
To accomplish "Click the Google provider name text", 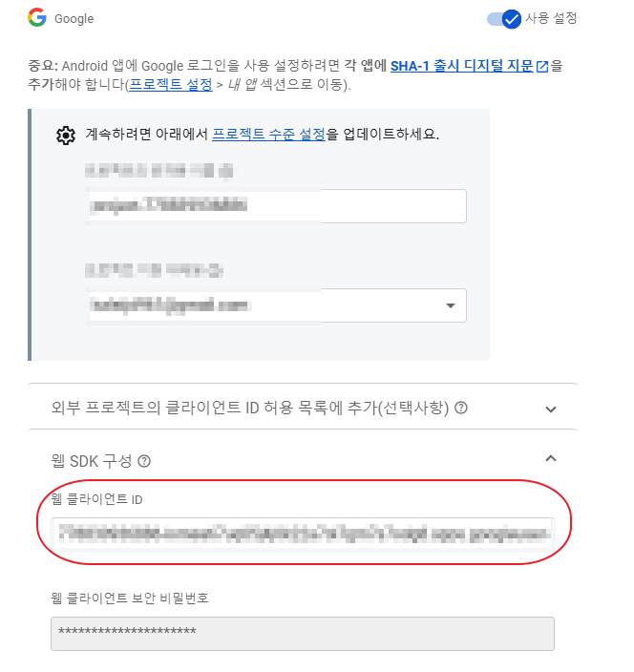I will [x=74, y=19].
